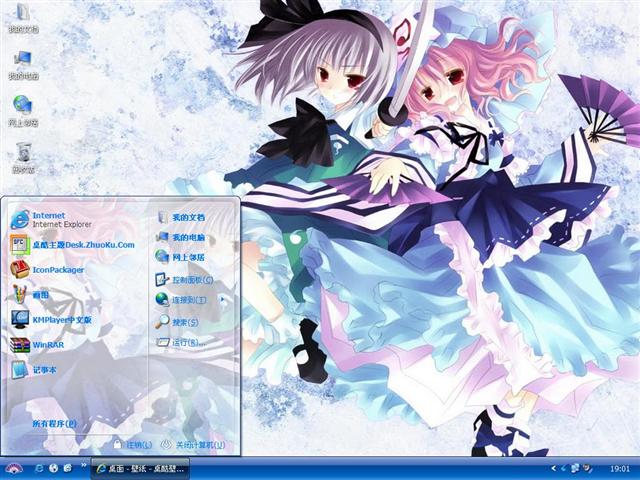The width and height of the screenshot is (640, 480).
Task: Select 桌酷主题Desk.ZhuoKu.Com text entry
Action: [84, 245]
